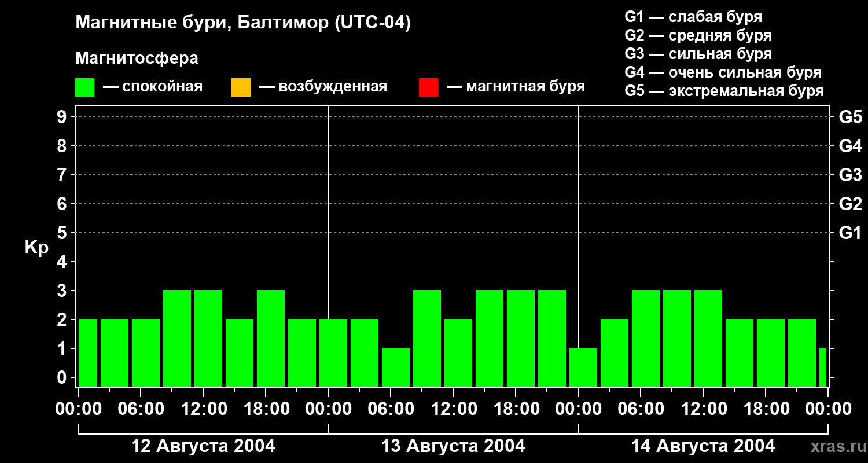Click the 12:00 time label for 12 Августа

pos(203,409)
